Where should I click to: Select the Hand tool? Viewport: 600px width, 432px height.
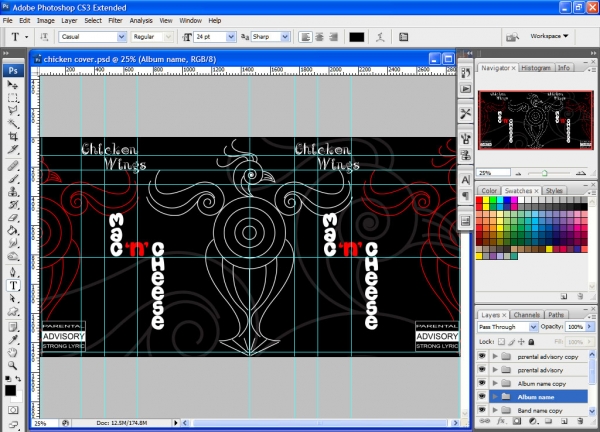pos(13,352)
